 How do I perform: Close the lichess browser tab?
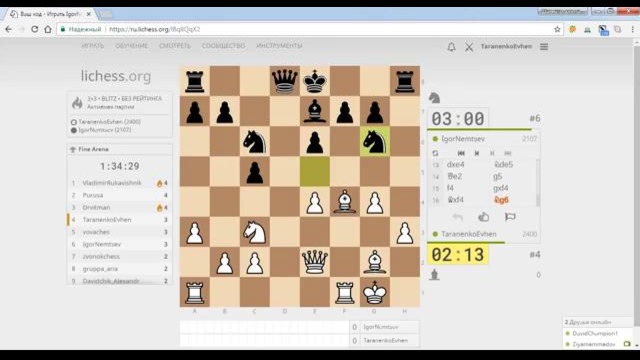click(89, 14)
